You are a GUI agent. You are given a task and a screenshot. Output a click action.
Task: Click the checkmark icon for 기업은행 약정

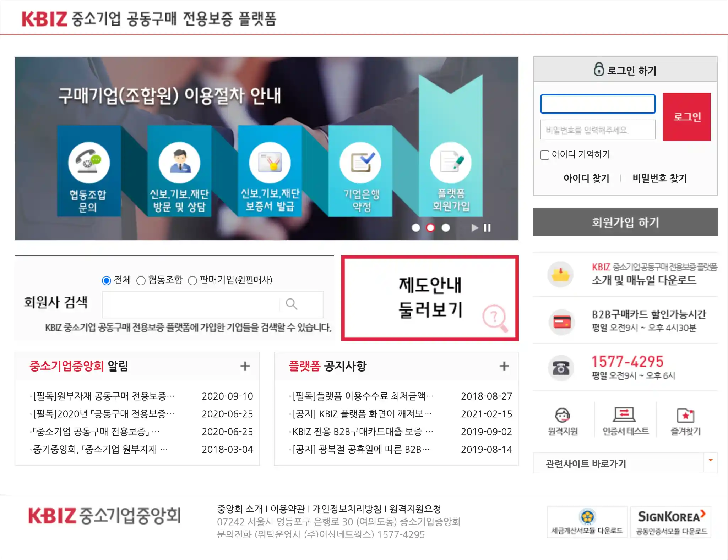click(360, 163)
